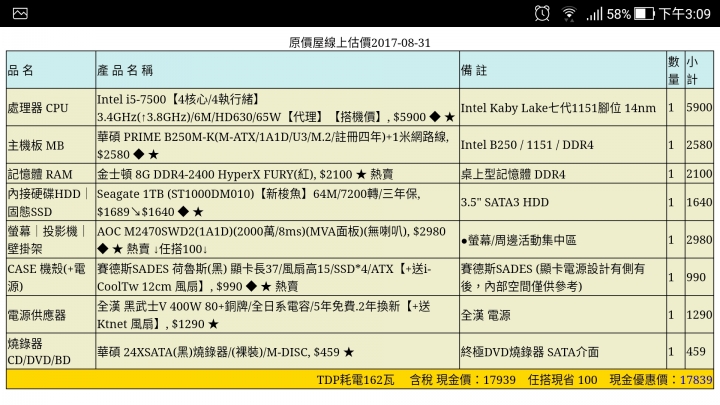Select the Intel i5-7500 product description
The height and width of the screenshot is (405, 720).
coord(277,107)
